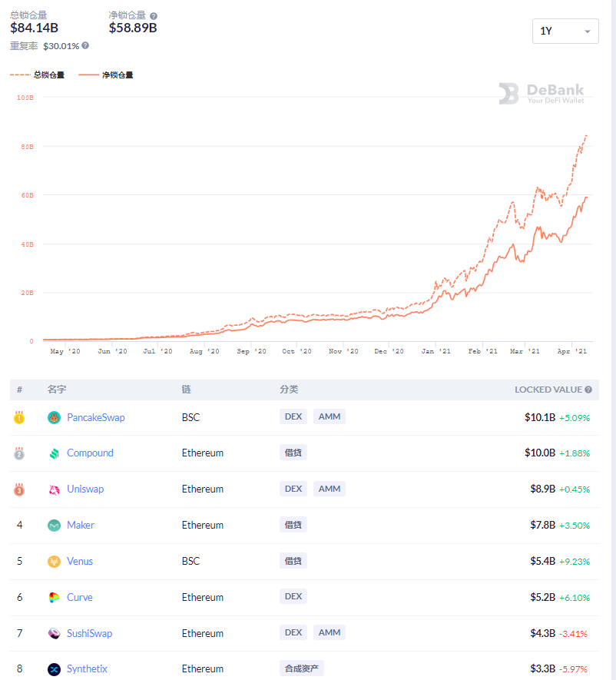Image resolution: width=616 pixels, height=680 pixels.
Task: Toggle the 净锁仓量 solid legend series
Action: coord(106,75)
